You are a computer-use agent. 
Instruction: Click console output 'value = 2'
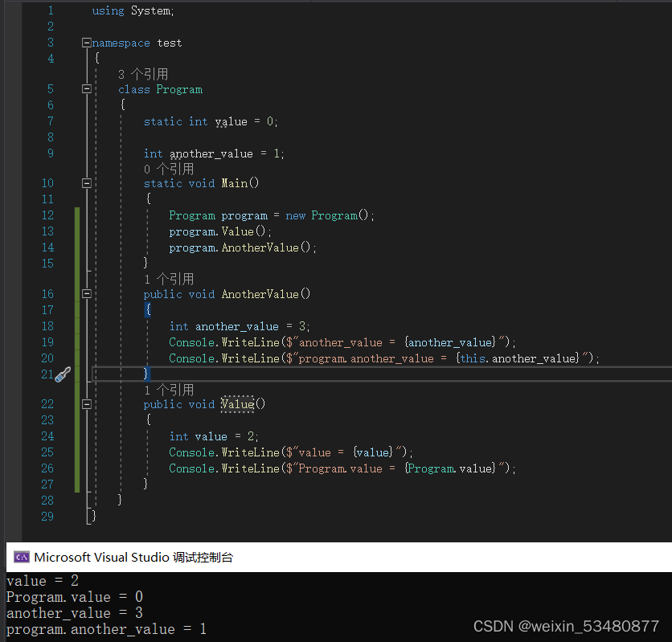[43, 581]
